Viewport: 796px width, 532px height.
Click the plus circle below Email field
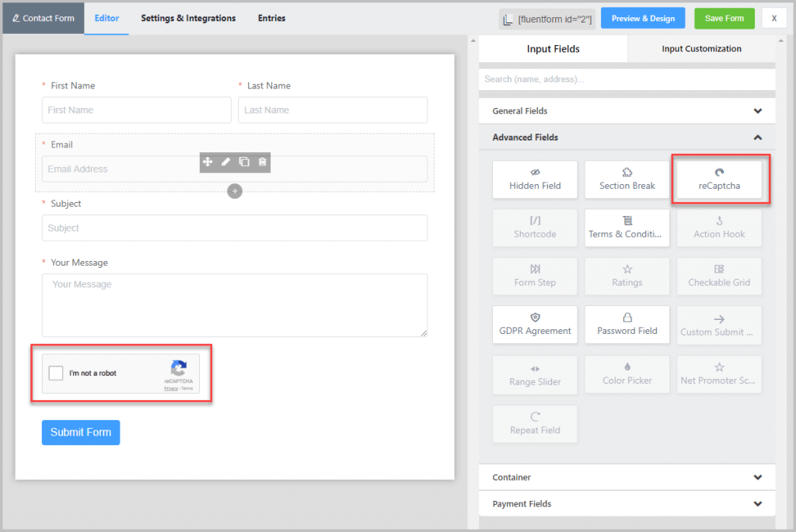pyautogui.click(x=235, y=191)
